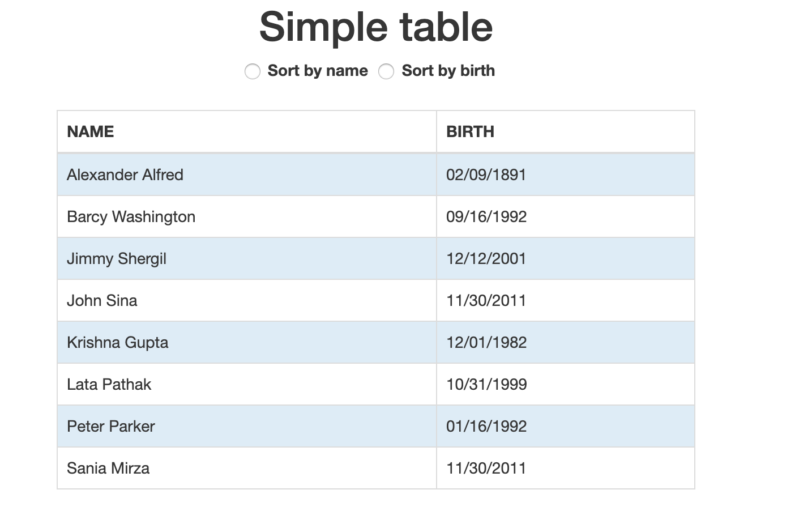Click the birth date 02/09/1891
The height and width of the screenshot is (528, 812).
click(x=486, y=174)
